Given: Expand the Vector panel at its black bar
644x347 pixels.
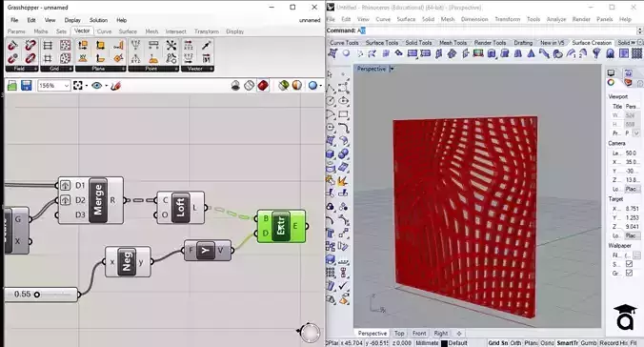Looking at the screenshot, I should pos(197,69).
